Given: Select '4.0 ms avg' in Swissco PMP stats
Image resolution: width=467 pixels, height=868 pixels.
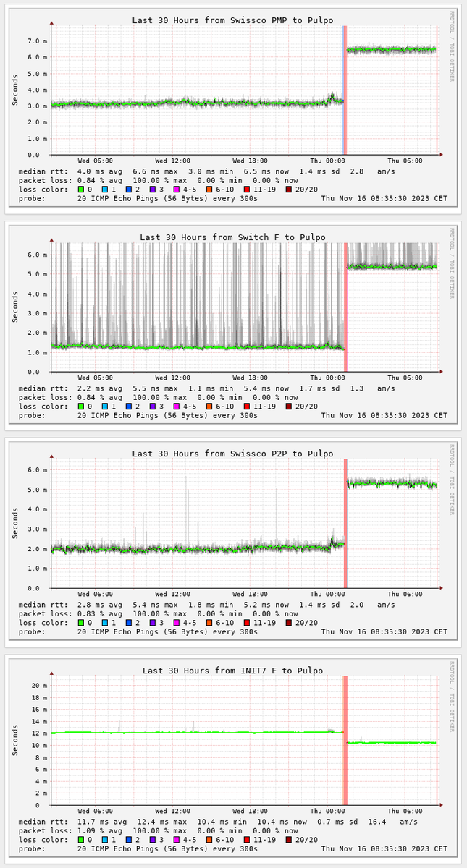Looking at the screenshot, I should (102, 171).
